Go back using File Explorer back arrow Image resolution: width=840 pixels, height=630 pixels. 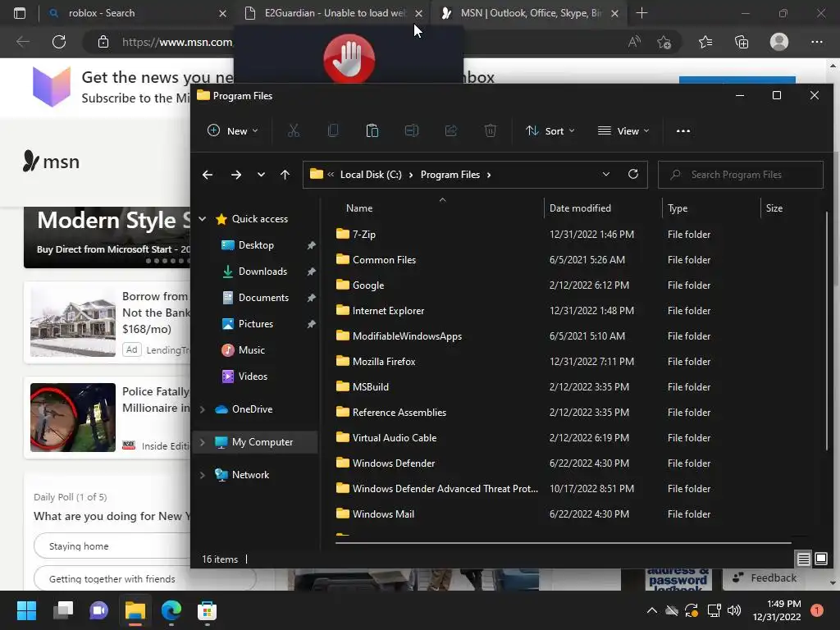[x=208, y=175]
